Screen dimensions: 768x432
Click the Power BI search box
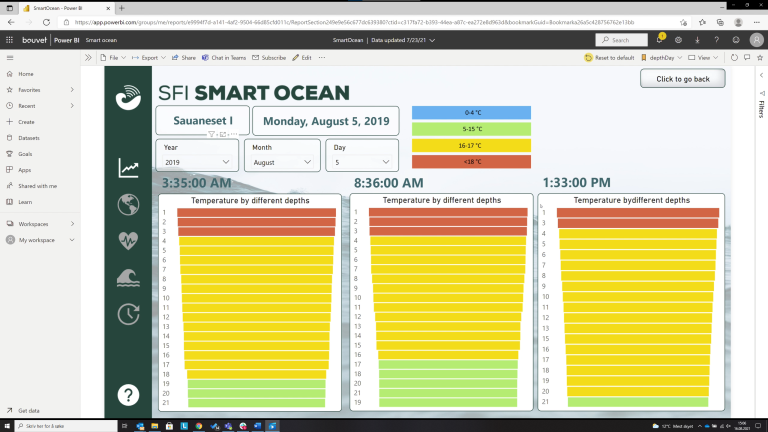622,40
